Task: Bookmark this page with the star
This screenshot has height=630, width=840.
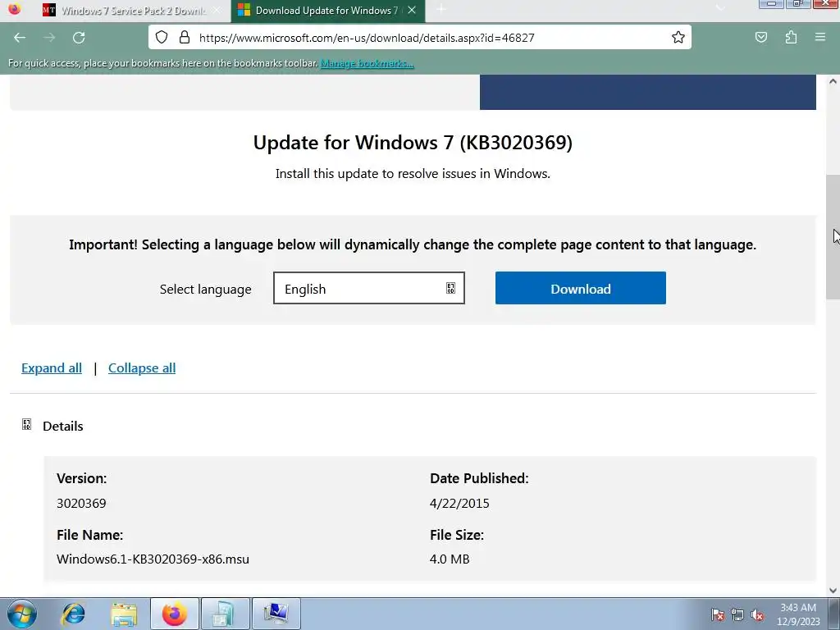Action: tap(678, 37)
